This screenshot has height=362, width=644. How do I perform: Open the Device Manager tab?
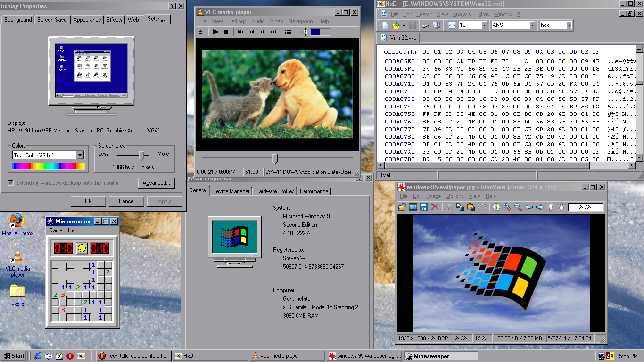click(231, 191)
